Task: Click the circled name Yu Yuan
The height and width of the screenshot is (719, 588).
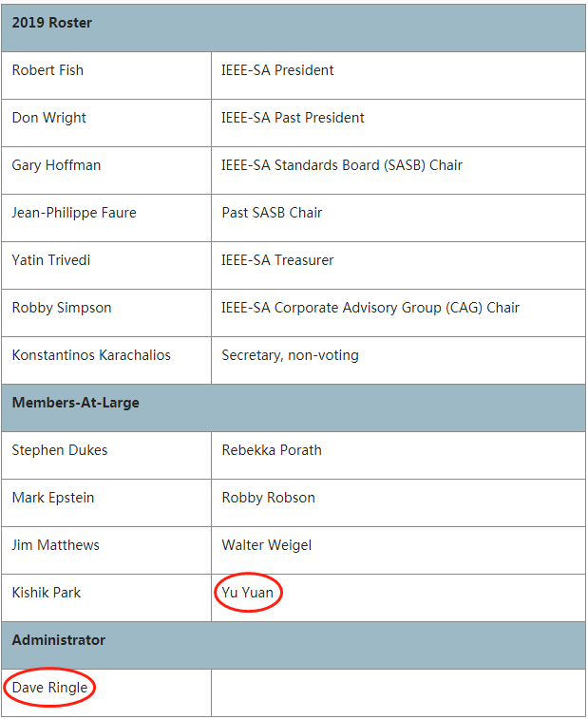Action: [x=248, y=593]
